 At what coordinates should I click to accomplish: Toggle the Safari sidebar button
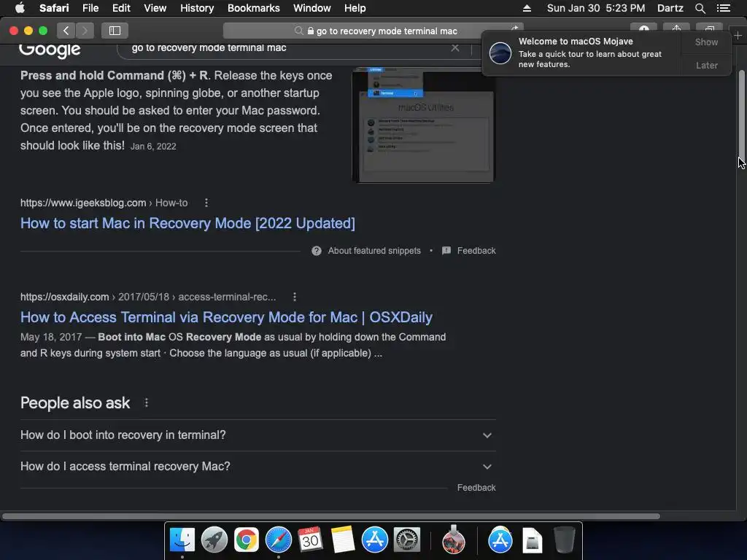pyautogui.click(x=115, y=31)
